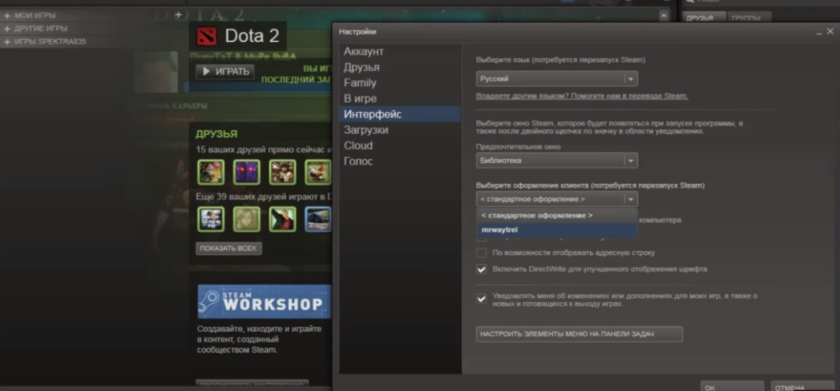Expand the ДРУГИЕ ИГРЫ library category
This screenshot has height=391, width=840.
(41, 28)
